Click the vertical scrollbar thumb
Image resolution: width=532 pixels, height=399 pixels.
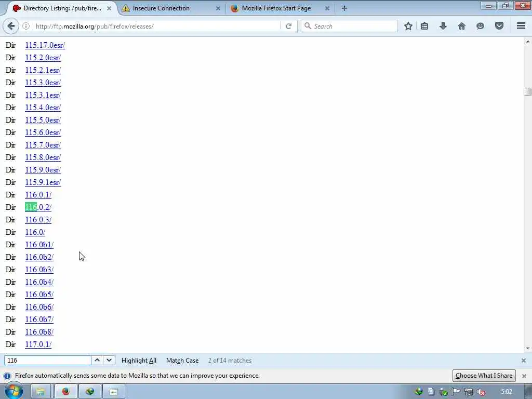[527, 91]
